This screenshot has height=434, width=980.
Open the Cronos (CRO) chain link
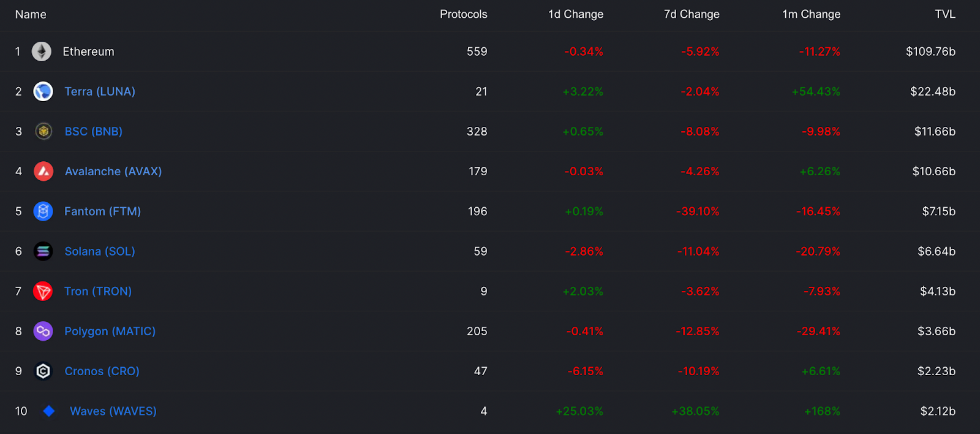[x=102, y=371]
